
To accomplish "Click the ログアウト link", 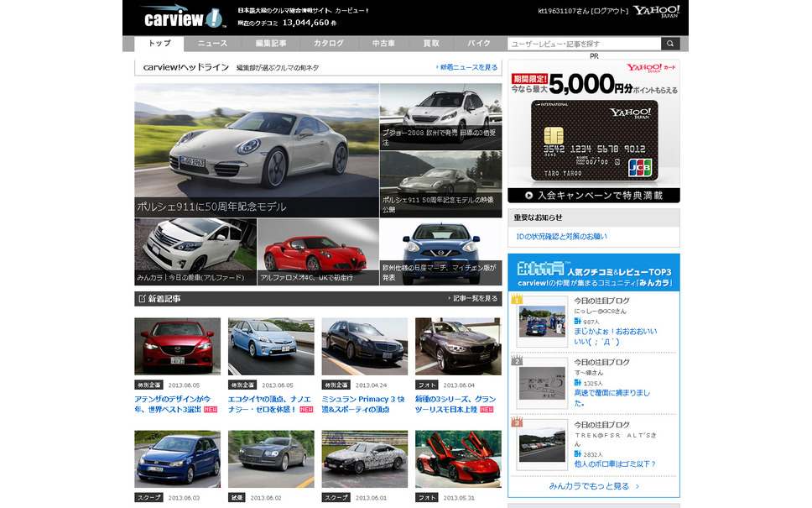I will coord(608,12).
